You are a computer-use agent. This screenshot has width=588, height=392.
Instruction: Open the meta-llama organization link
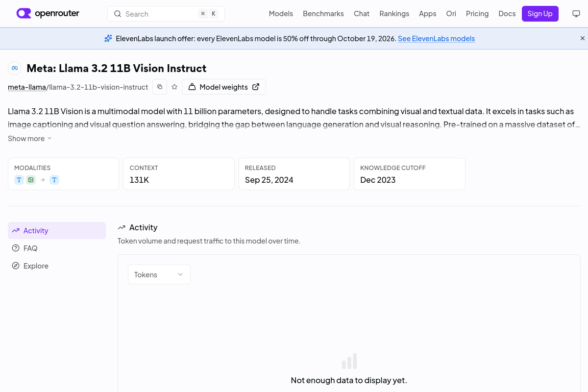27,87
